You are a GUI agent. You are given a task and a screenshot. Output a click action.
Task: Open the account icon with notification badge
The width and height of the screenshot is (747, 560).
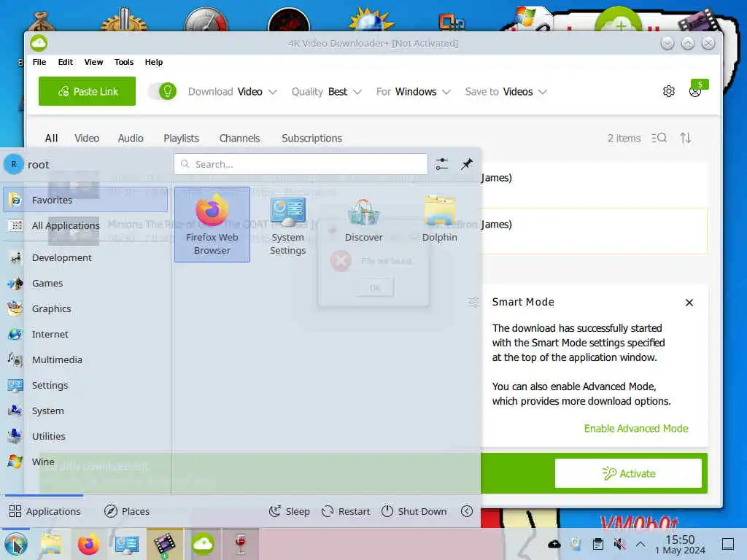(x=696, y=90)
